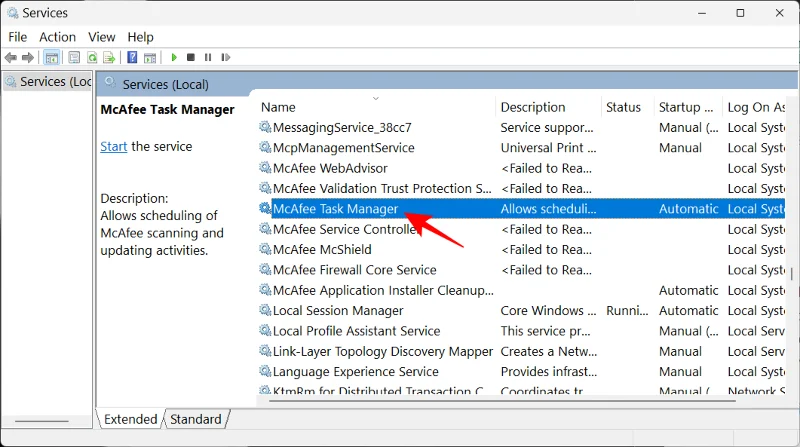Stop Service with the square icon

191,58
